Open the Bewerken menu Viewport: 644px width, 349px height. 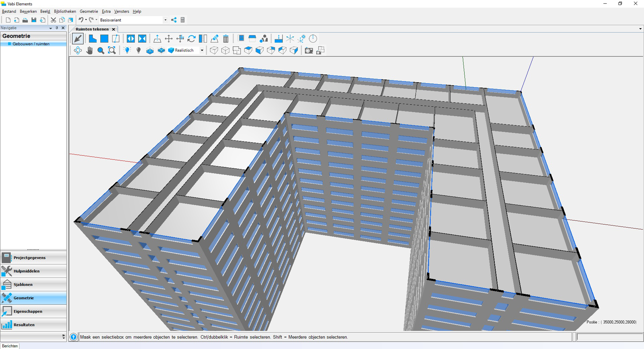[28, 11]
